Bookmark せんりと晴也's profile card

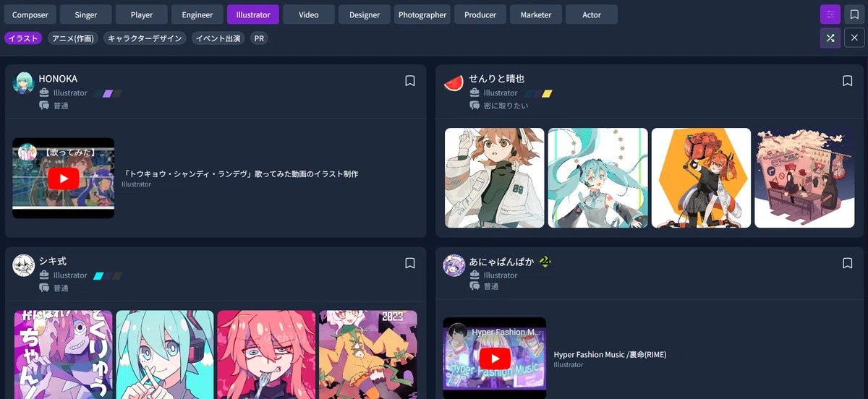pyautogui.click(x=848, y=81)
